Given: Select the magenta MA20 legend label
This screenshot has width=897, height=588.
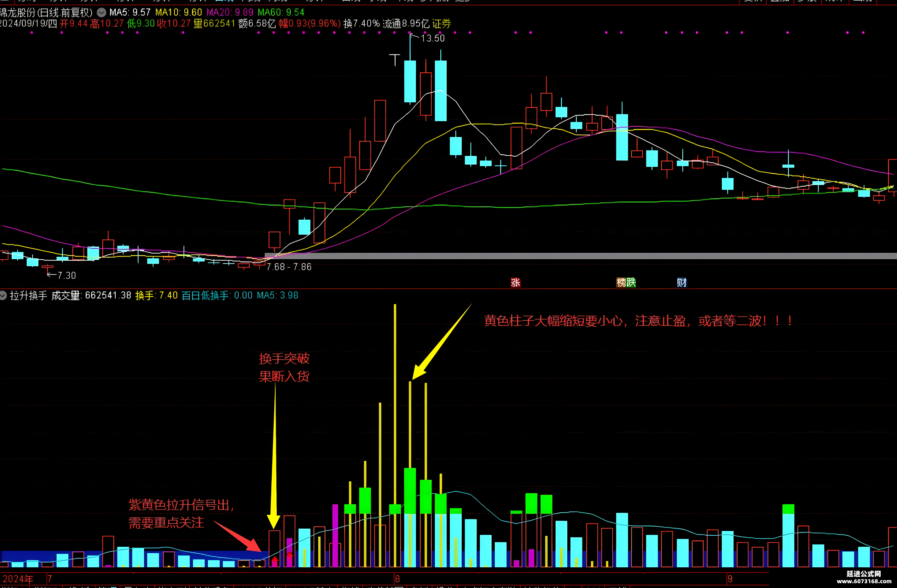Looking at the screenshot, I should 230,12.
